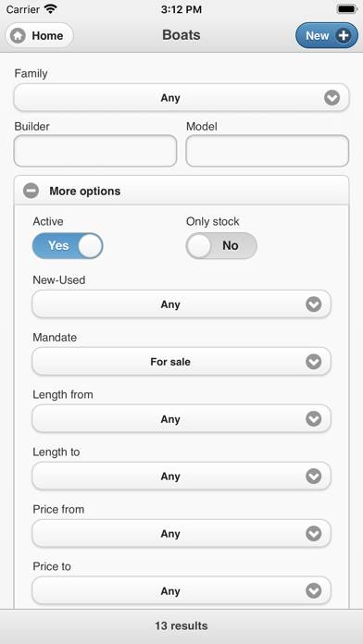Click the Family dropdown arrow icon
This screenshot has width=363, height=644.
point(332,98)
